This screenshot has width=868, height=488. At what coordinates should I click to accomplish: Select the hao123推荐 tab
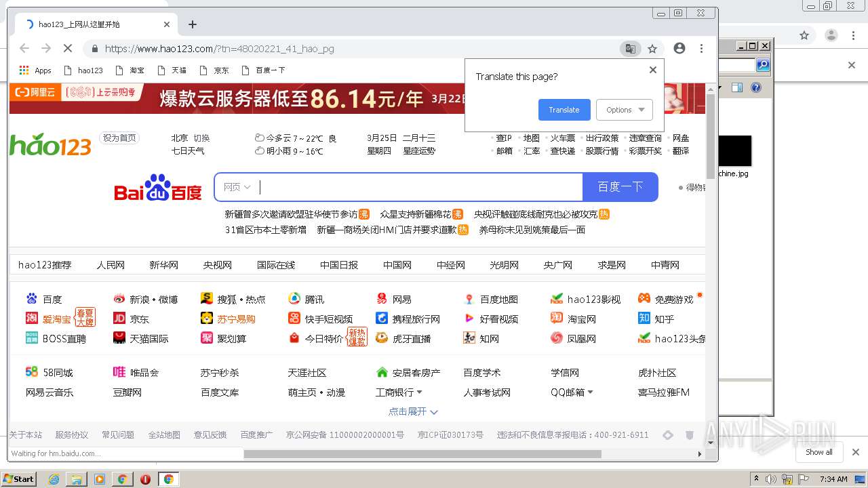pyautogui.click(x=45, y=265)
